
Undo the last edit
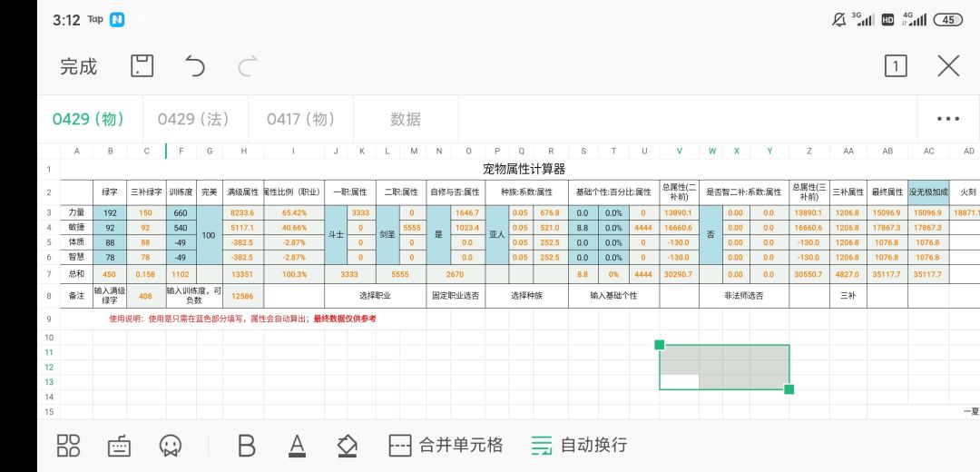click(194, 65)
